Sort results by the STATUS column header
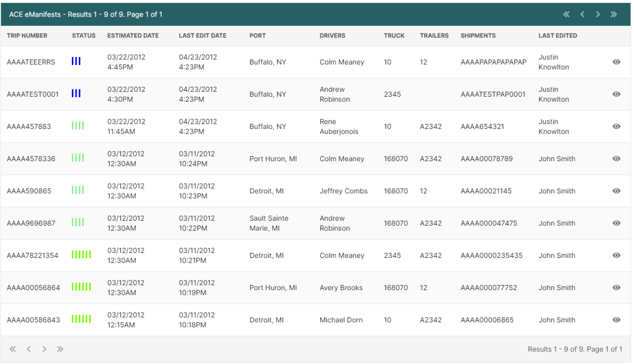This screenshot has width=634, height=364. 83,35
